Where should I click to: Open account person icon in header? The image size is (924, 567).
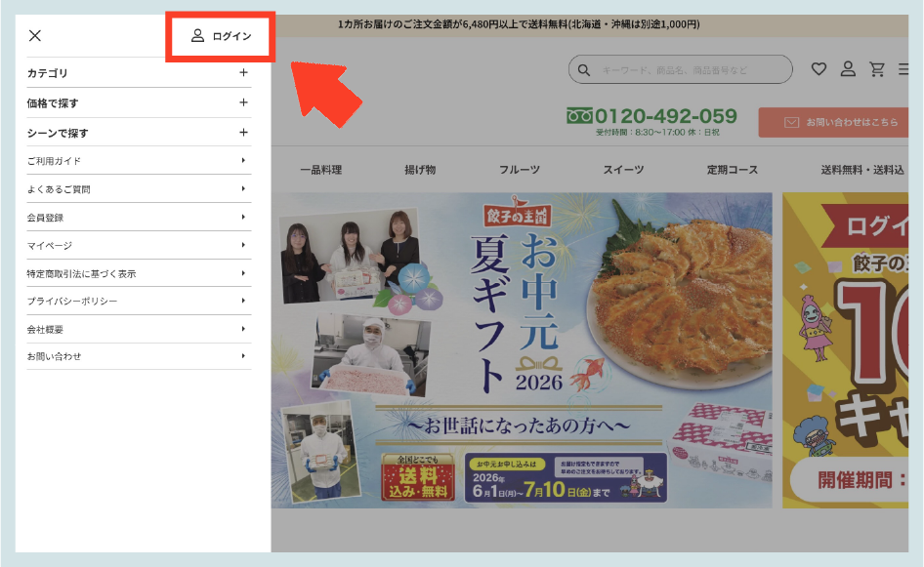click(x=848, y=69)
